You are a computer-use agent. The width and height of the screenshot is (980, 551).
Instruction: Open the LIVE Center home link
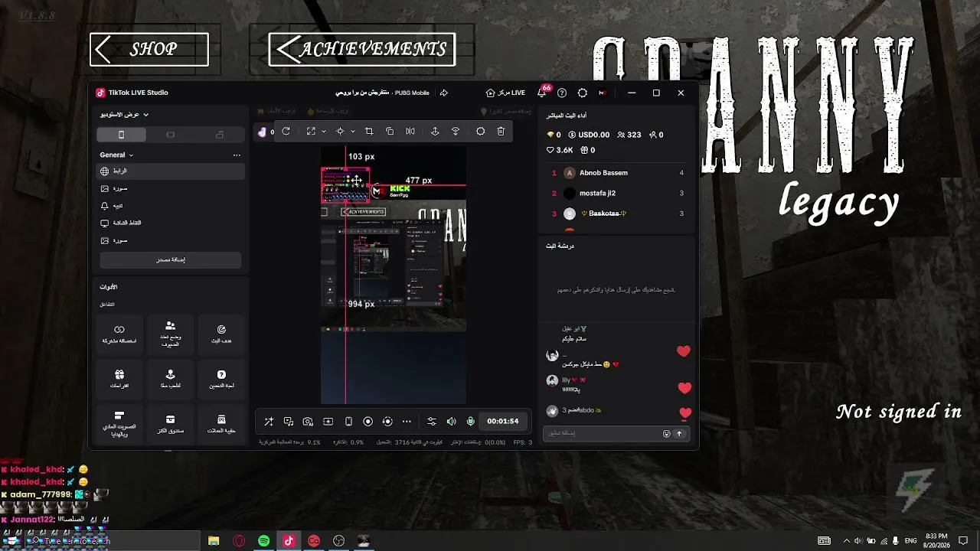click(x=505, y=93)
